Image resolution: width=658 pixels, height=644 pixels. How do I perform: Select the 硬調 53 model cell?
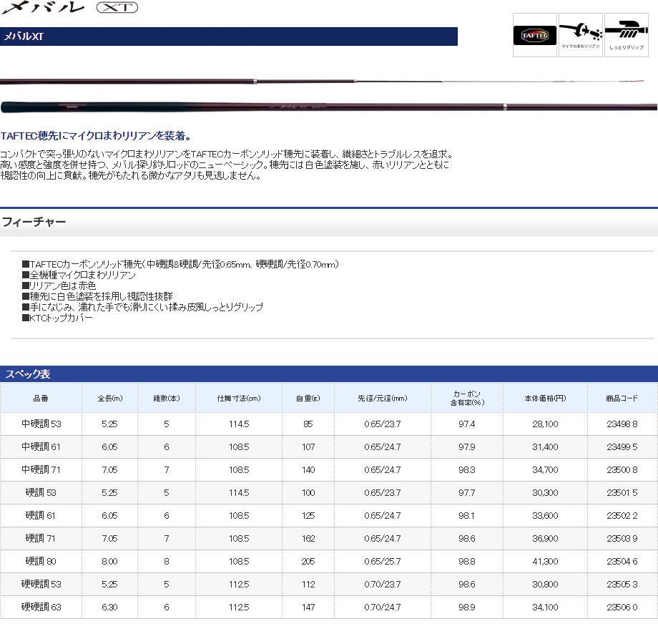pyautogui.click(x=41, y=492)
